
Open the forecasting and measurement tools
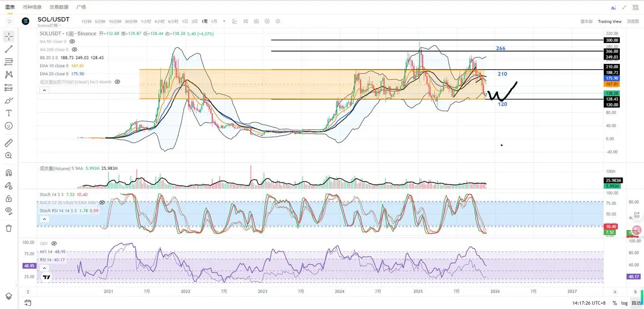coord(9,88)
